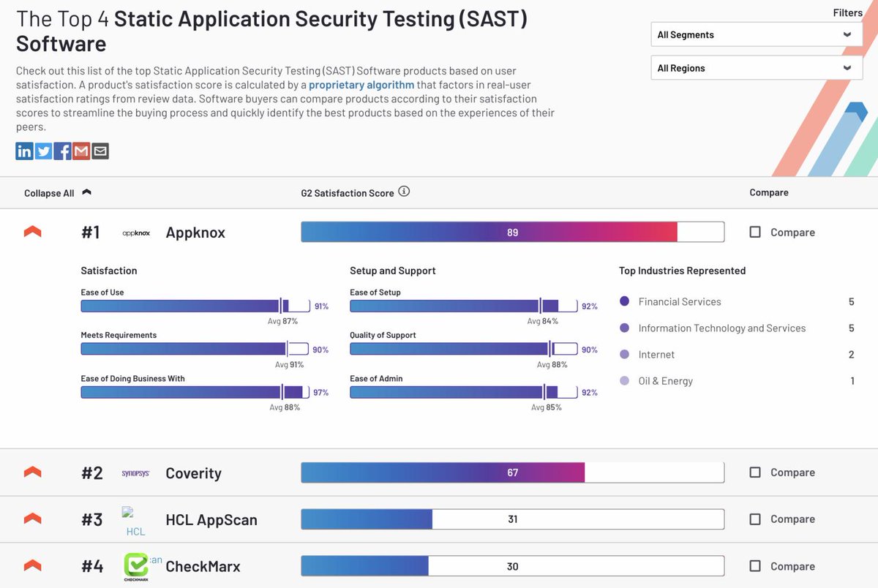
Task: Click the HCL AppScan score bar showing 31
Action: tap(512, 519)
